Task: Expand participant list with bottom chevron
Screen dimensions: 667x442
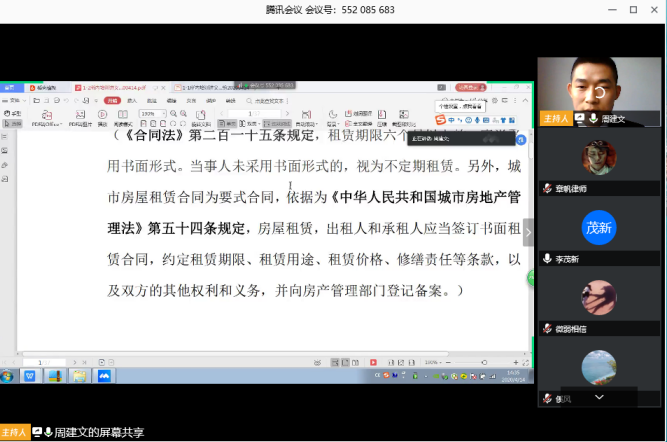Action: [599, 397]
